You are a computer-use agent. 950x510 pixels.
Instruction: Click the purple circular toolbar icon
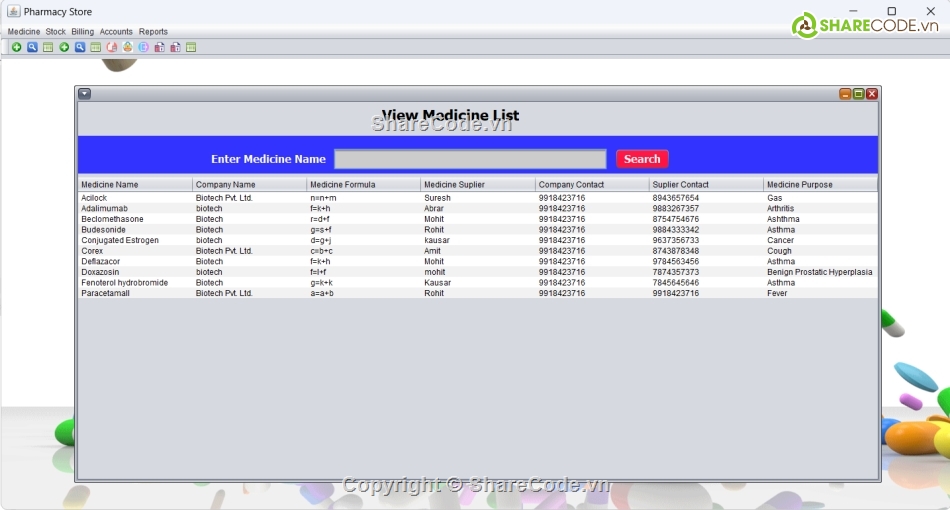143,47
